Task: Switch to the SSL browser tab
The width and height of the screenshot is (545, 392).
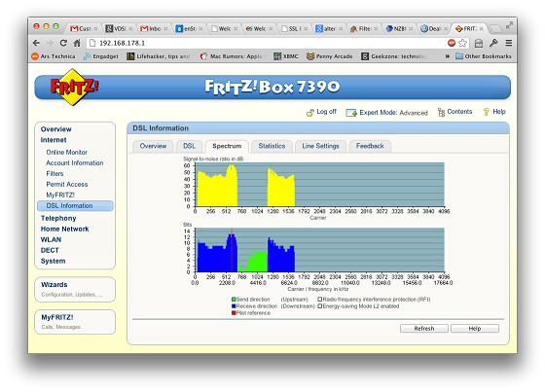Action: (x=294, y=28)
